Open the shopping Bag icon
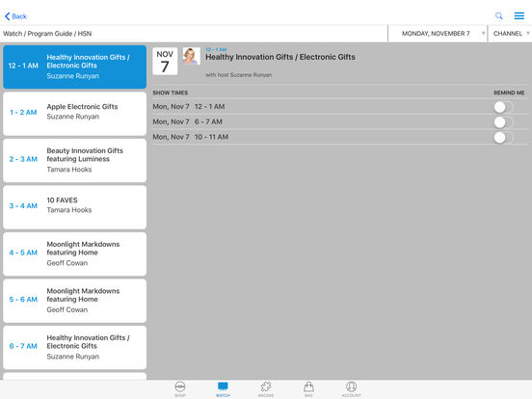 (x=308, y=388)
